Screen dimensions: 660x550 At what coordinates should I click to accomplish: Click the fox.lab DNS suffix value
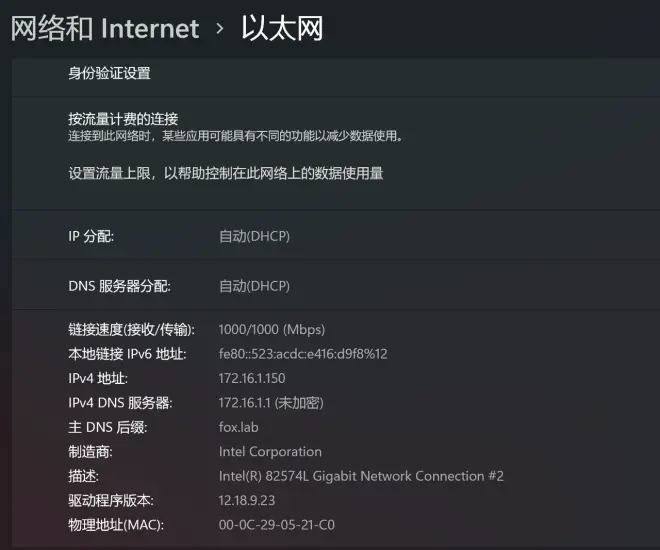point(239,427)
